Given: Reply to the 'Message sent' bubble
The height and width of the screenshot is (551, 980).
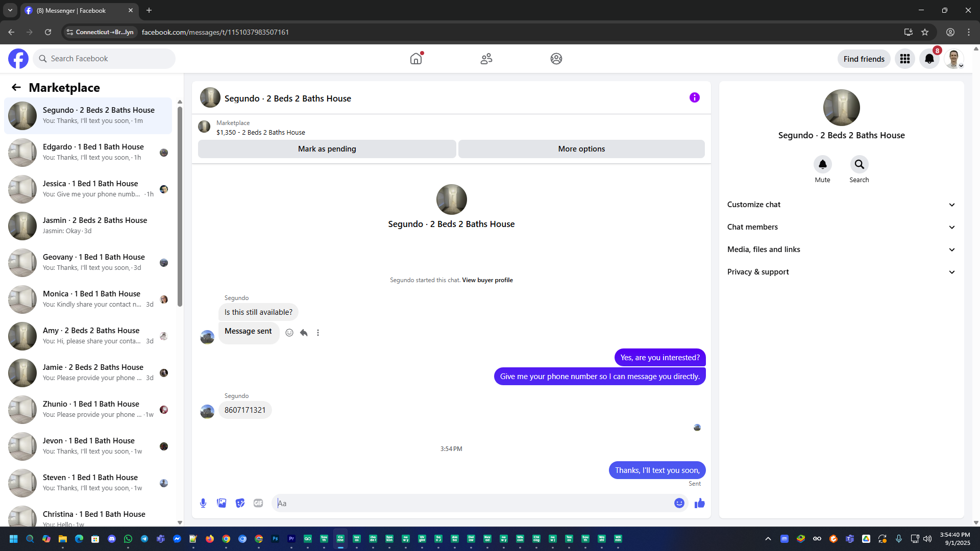Looking at the screenshot, I should coord(304,333).
